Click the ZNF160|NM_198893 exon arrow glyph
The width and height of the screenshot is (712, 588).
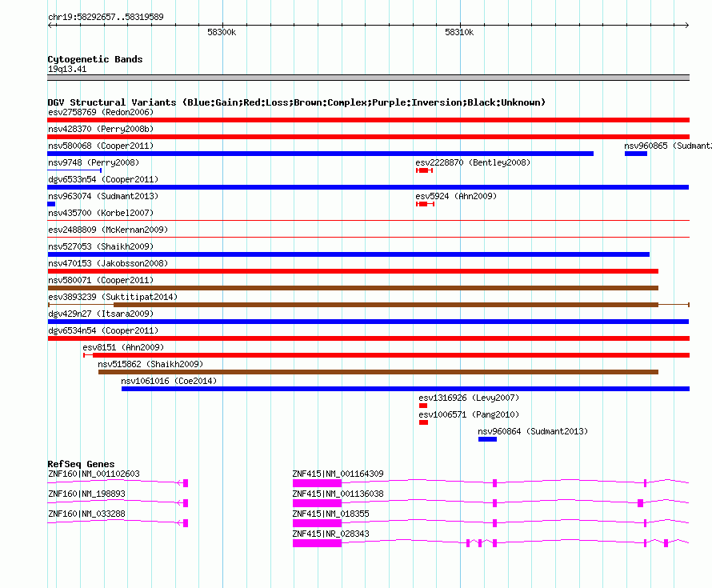[183, 503]
